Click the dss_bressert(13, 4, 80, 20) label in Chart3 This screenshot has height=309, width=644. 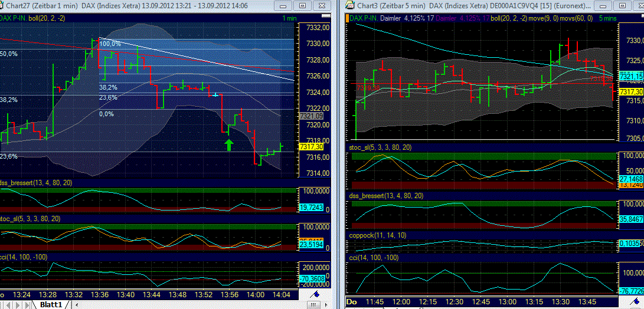(386, 196)
